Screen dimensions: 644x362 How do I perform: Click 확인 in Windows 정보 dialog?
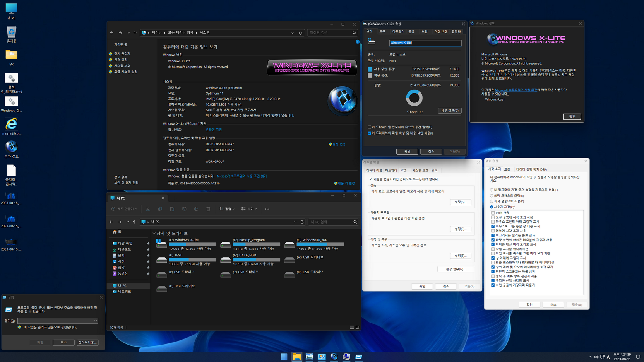click(x=572, y=116)
